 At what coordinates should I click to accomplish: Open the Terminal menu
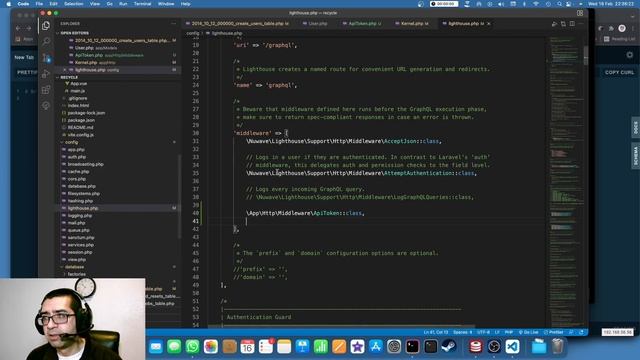pyautogui.click(x=142, y=4)
